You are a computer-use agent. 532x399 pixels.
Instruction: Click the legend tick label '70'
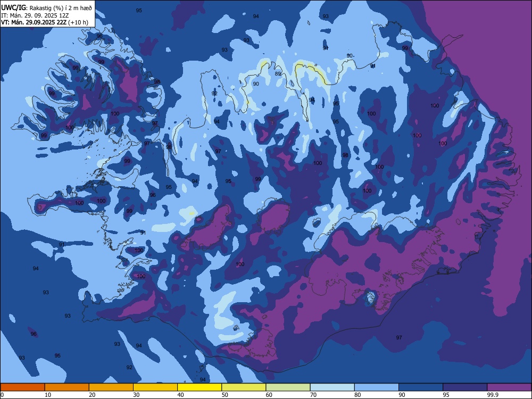[313, 395]
